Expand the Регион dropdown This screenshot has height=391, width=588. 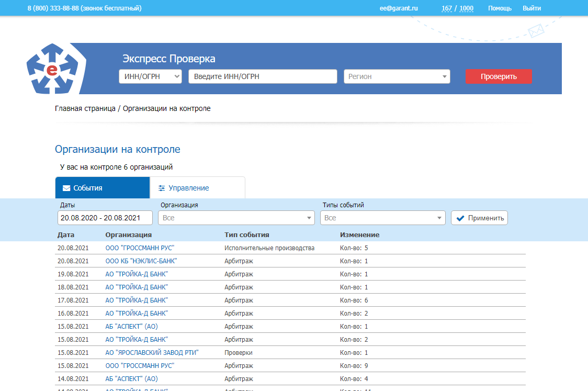click(397, 76)
